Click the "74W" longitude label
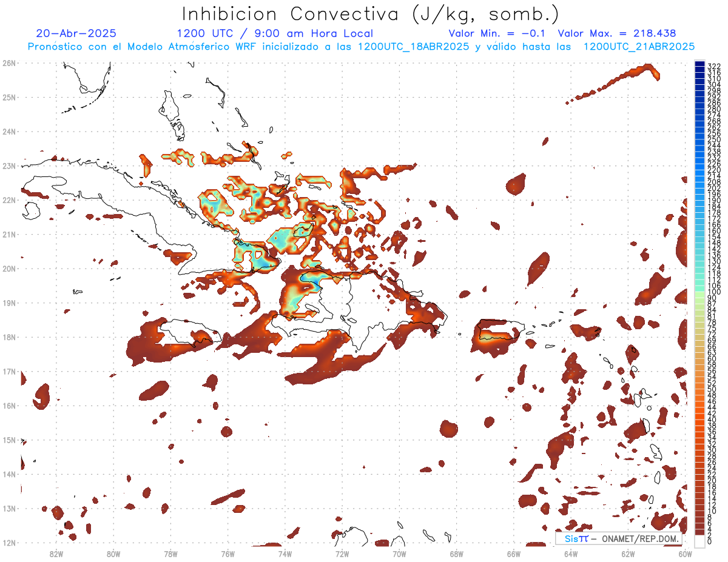 (x=285, y=554)
